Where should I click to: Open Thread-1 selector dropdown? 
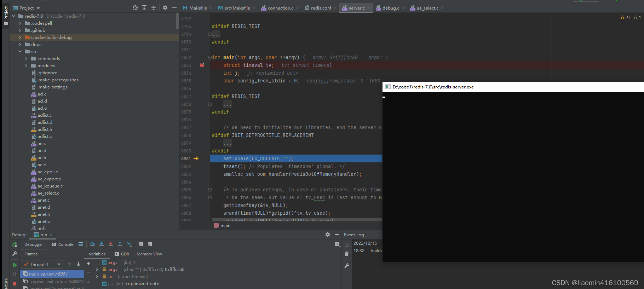tap(42, 264)
